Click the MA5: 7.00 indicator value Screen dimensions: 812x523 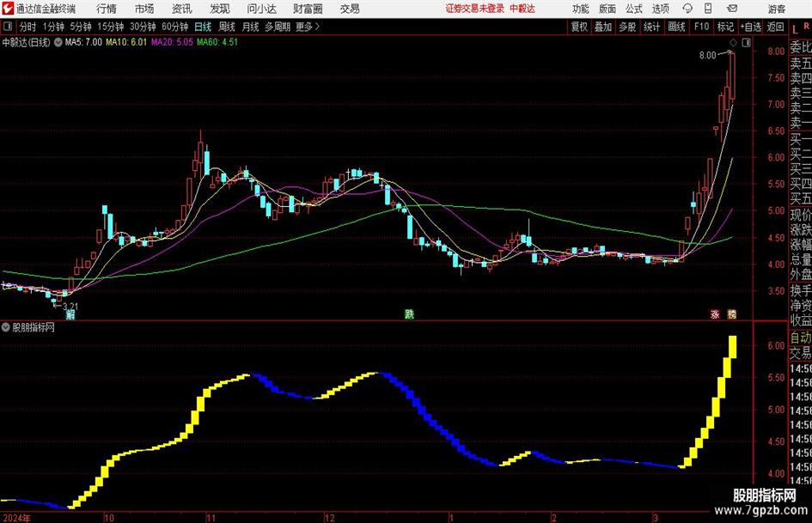[83, 42]
